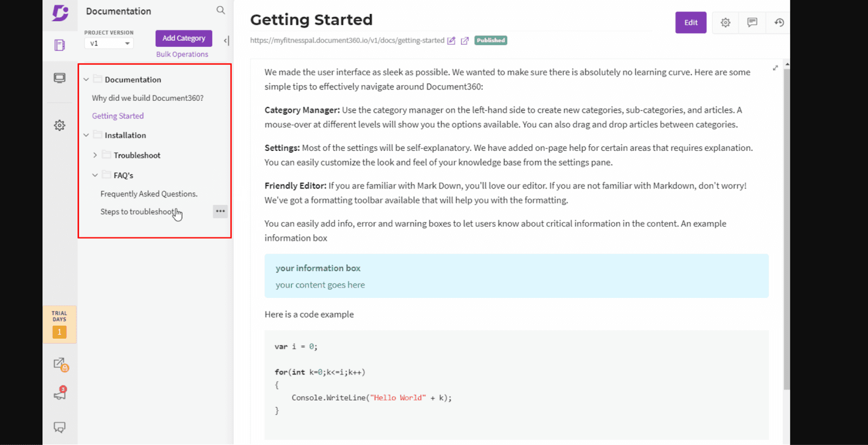Image resolution: width=868 pixels, height=445 pixels.
Task: Collapse the Documentation category chevron
Action: (86, 80)
